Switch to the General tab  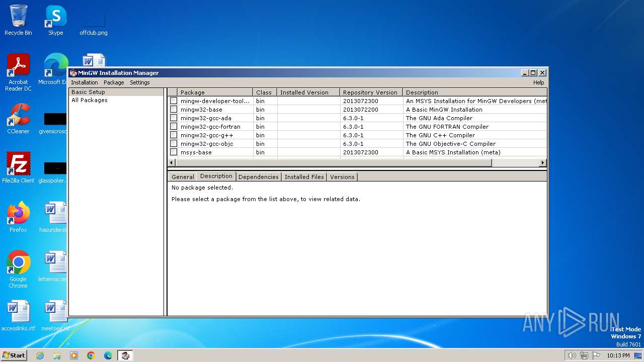(182, 177)
